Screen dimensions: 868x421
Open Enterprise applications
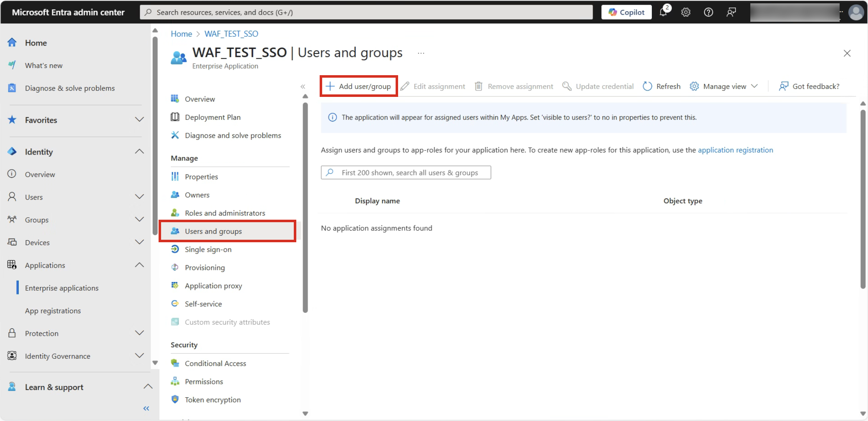click(62, 288)
